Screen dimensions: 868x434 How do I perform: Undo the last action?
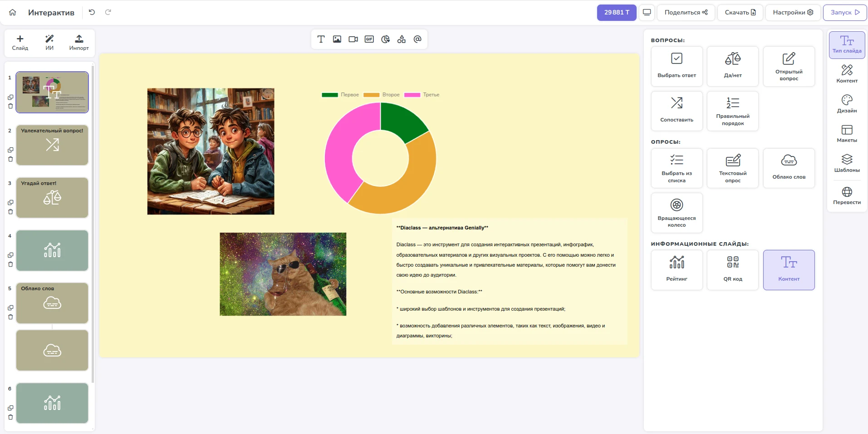(x=92, y=12)
